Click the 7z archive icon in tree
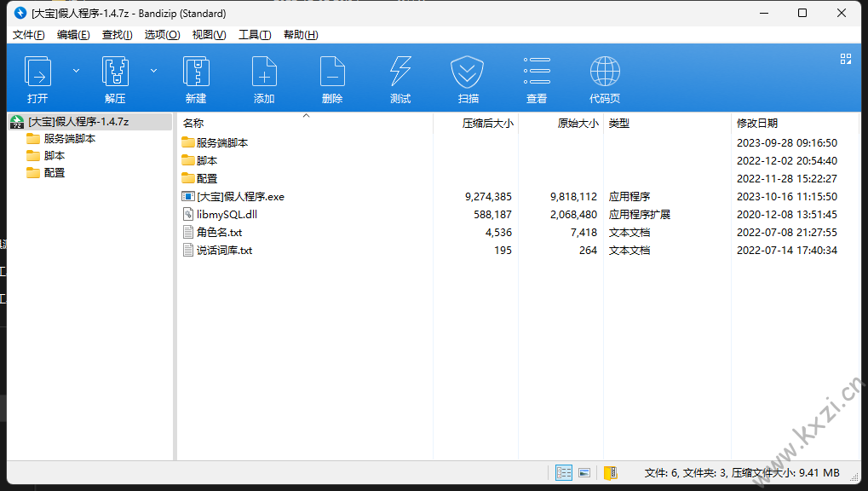This screenshot has width=868, height=491. pos(17,122)
